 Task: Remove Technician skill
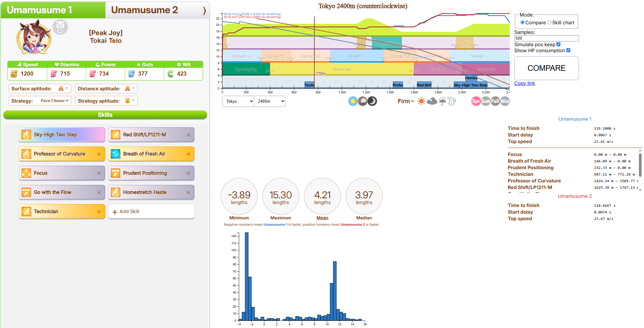[99, 212]
